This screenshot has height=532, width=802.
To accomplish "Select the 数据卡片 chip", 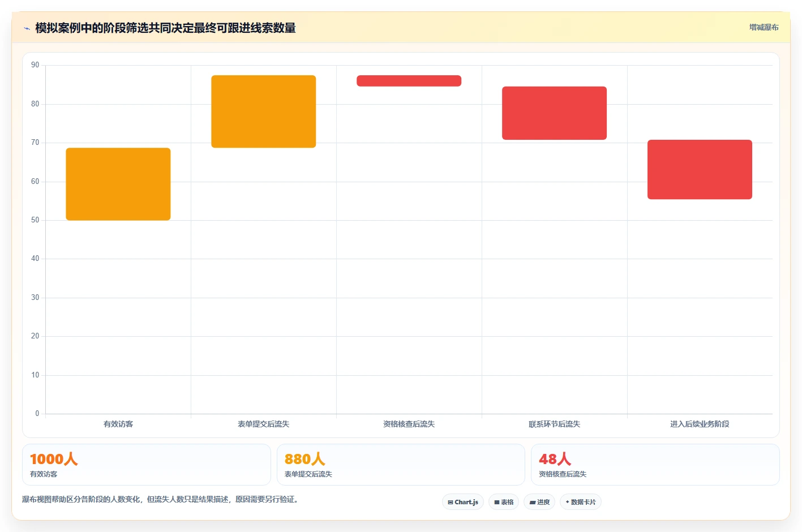I will point(581,502).
